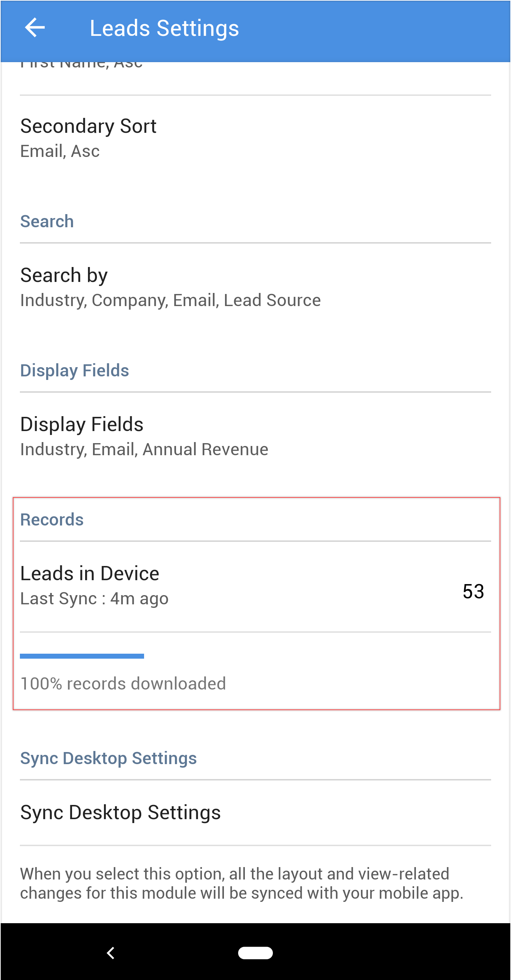
Task: Select the blue Search section header
Action: pyautogui.click(x=47, y=222)
